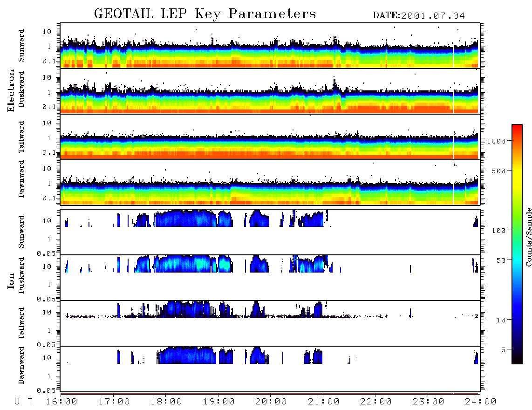Select the Ion Tailward panel label
The image size is (532, 410).
coord(21,323)
